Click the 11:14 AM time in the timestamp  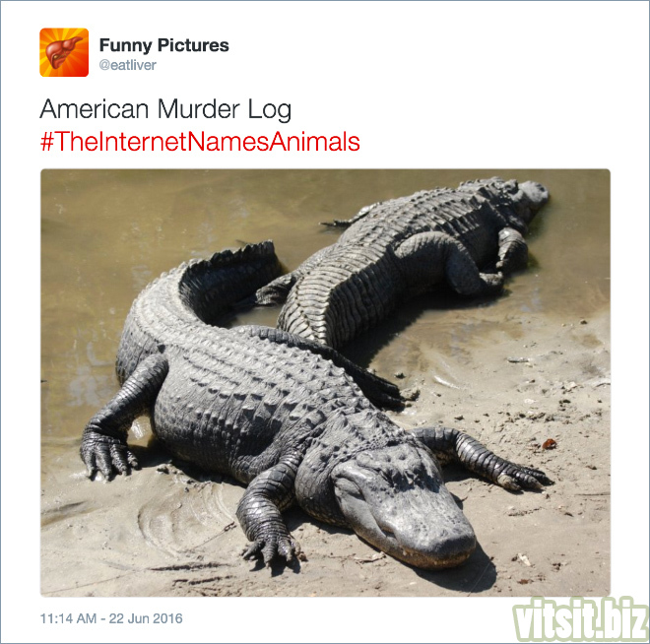tap(68, 618)
